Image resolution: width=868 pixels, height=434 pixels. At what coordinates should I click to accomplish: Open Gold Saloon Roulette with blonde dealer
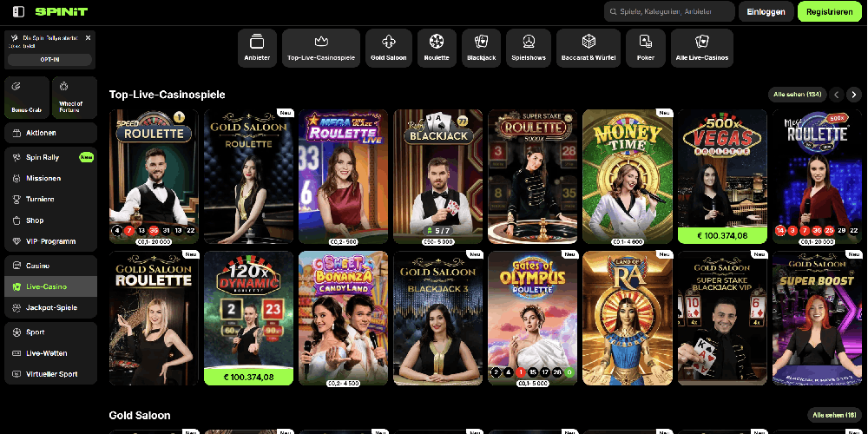point(154,319)
